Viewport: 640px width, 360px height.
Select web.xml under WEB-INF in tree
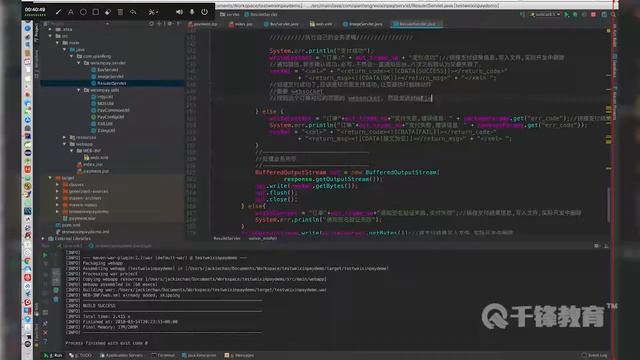click(96, 158)
